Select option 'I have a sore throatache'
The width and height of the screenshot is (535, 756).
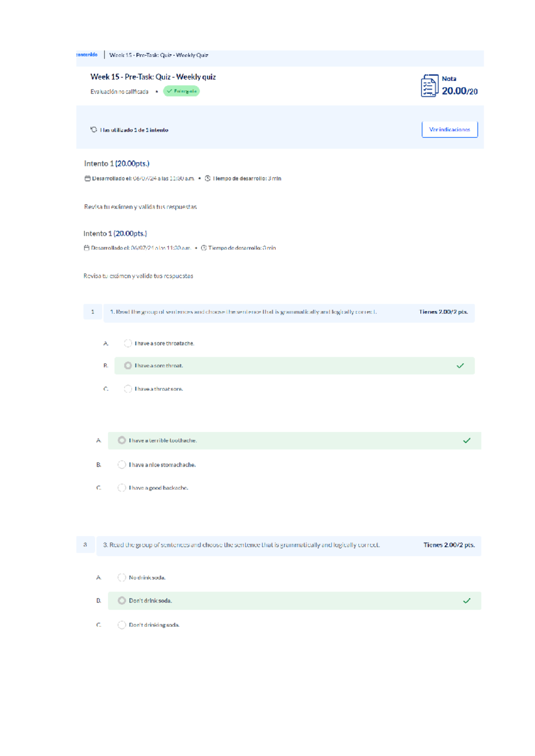point(128,343)
